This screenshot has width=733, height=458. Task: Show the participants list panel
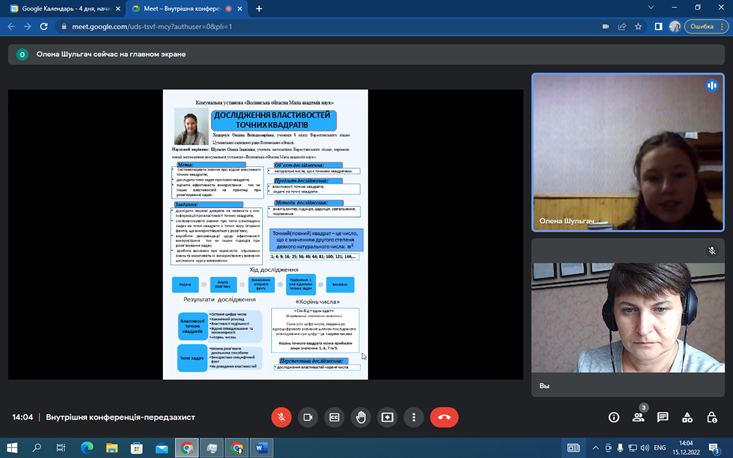tap(638, 417)
